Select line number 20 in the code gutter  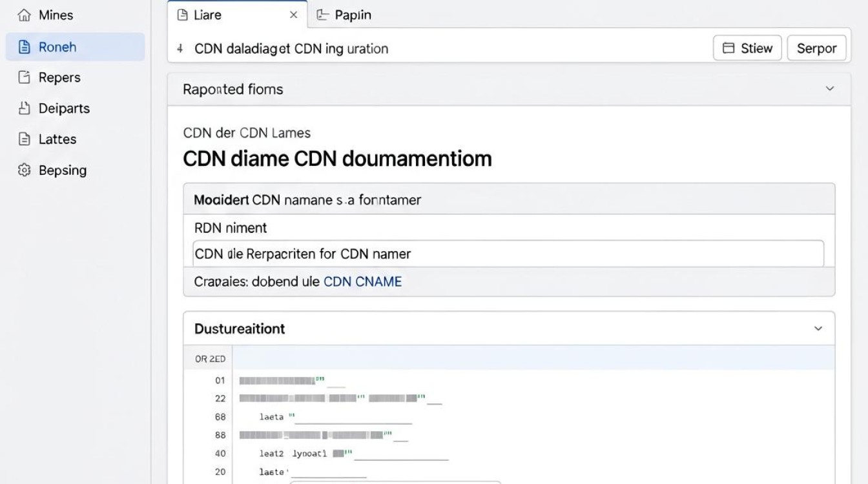click(220, 472)
